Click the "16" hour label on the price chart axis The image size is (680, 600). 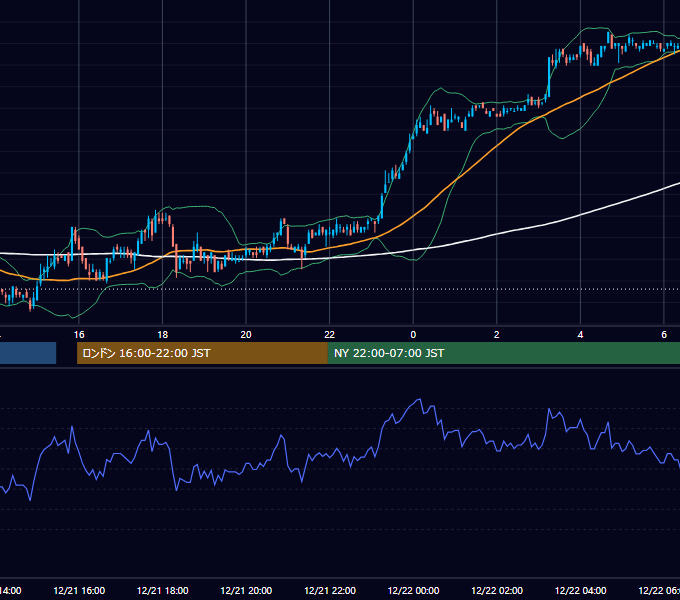click(x=79, y=335)
